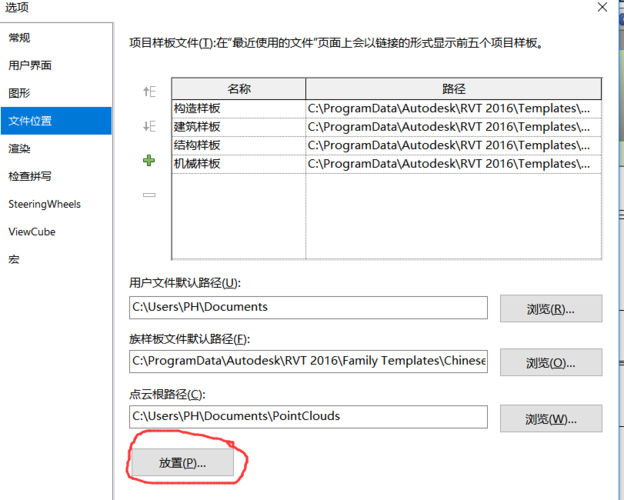Click 浏览(W)... for the point cloud path
624x500 pixels.
[551, 418]
